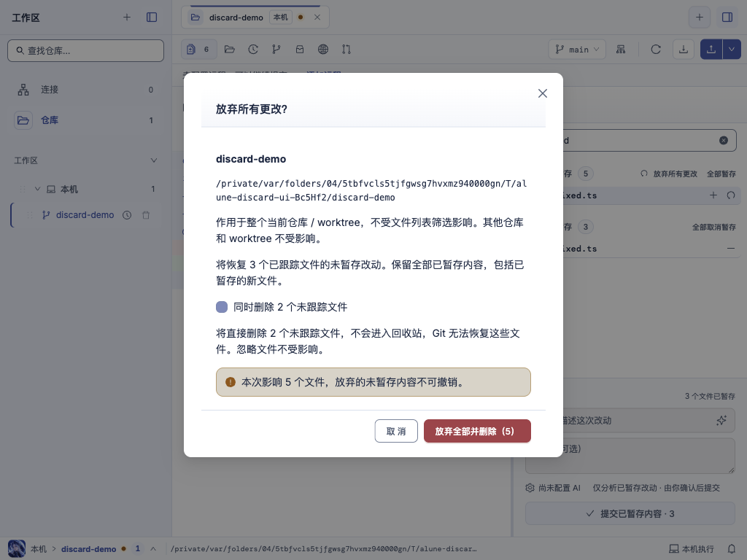
Task: Click 提交已暂存内容 · 3 button
Action: [x=630, y=513]
